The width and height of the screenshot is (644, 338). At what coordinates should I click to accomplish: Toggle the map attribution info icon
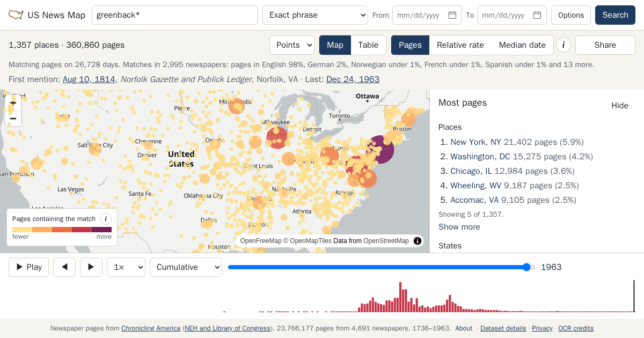click(x=418, y=241)
